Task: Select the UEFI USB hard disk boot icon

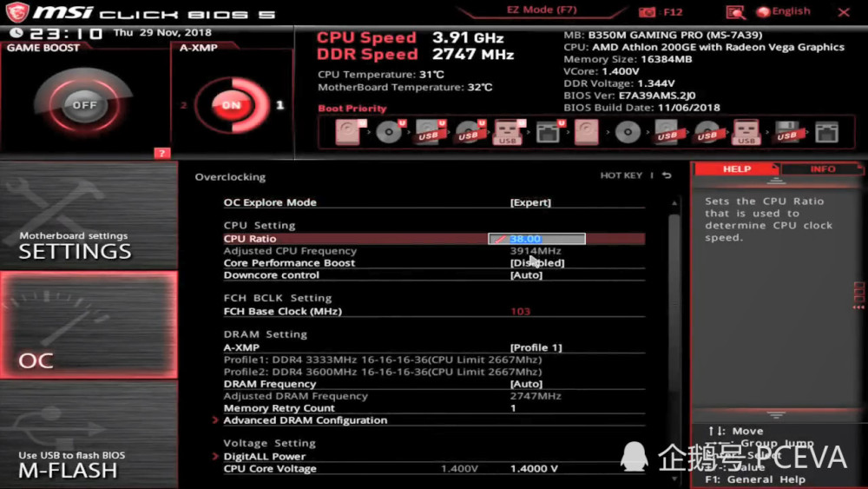Action: tap(431, 132)
